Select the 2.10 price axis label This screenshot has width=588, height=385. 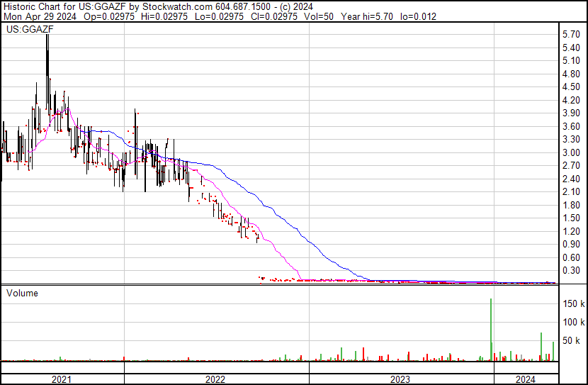571,191
